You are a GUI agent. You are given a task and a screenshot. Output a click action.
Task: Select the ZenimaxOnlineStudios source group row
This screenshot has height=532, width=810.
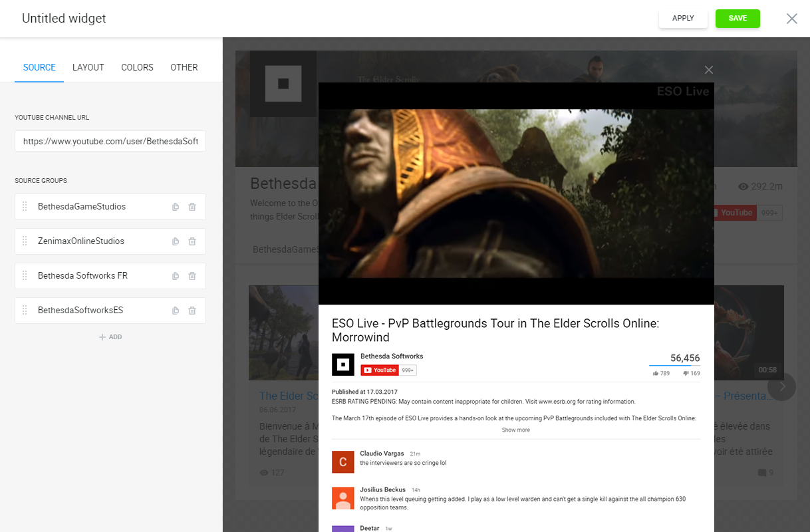click(x=110, y=241)
